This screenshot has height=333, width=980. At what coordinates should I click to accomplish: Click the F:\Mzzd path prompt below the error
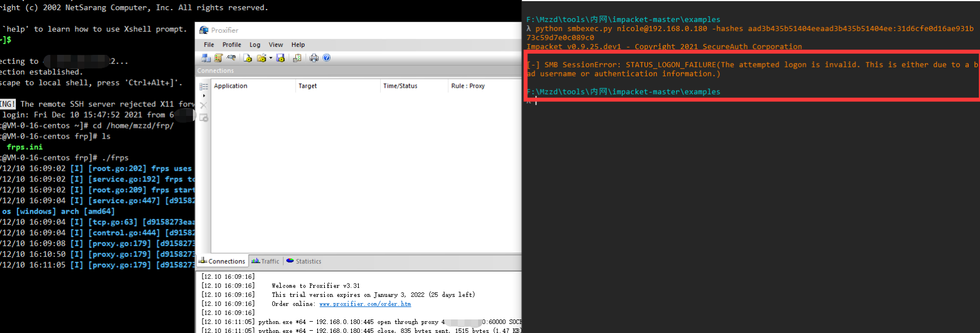coord(623,92)
